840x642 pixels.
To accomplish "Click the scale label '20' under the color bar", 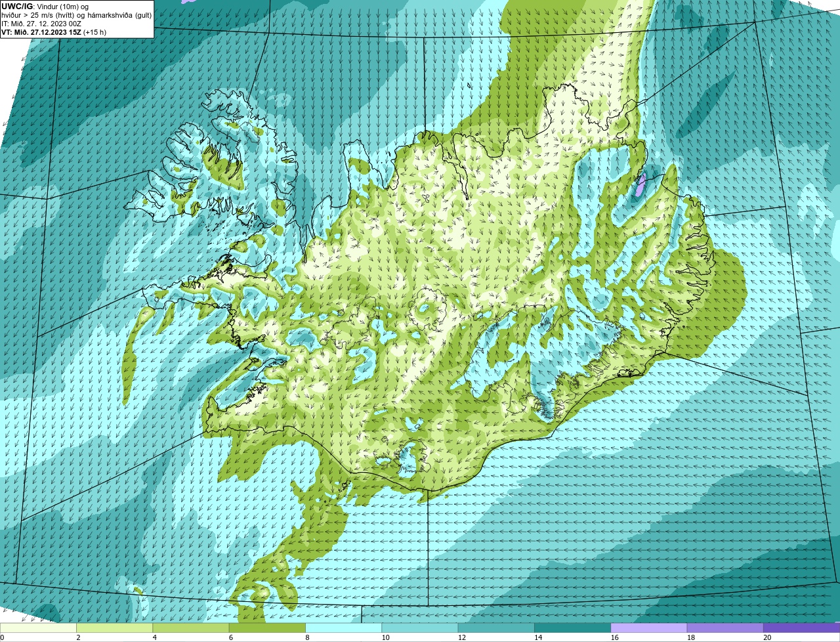I will [x=767, y=637].
